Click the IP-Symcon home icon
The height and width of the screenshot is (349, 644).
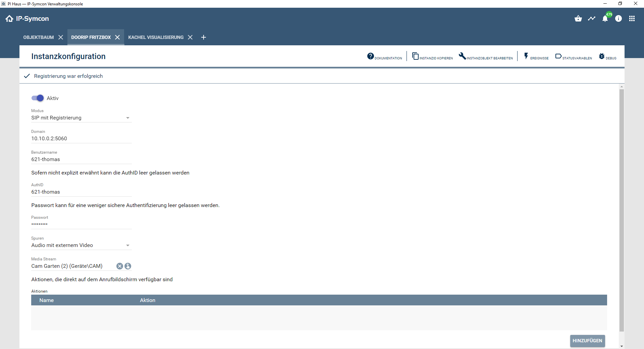[9, 18]
